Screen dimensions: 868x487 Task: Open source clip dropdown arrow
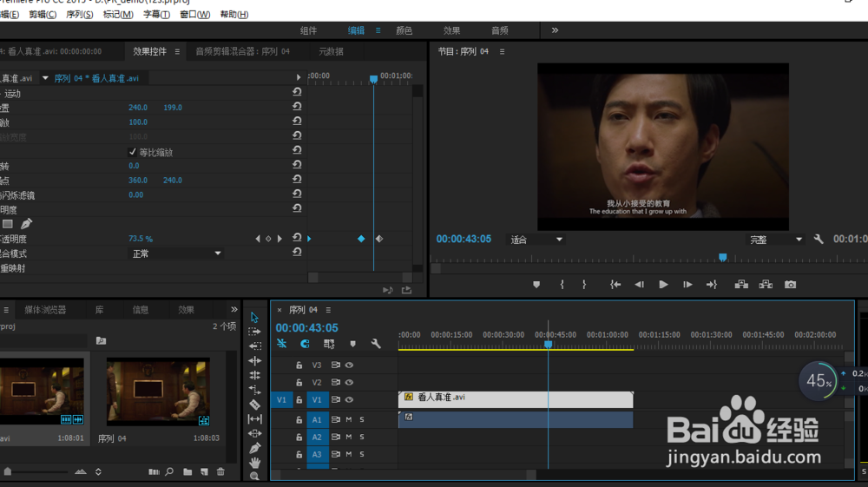(x=45, y=78)
